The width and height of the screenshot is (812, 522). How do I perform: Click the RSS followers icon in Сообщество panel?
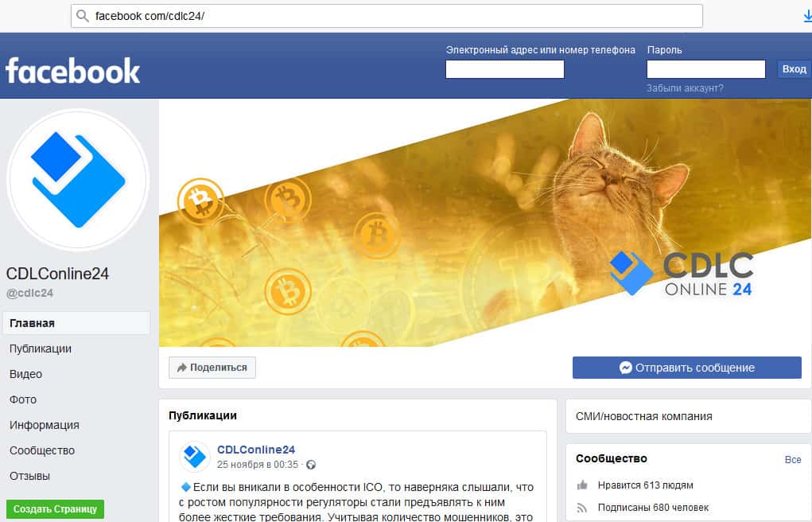[582, 508]
